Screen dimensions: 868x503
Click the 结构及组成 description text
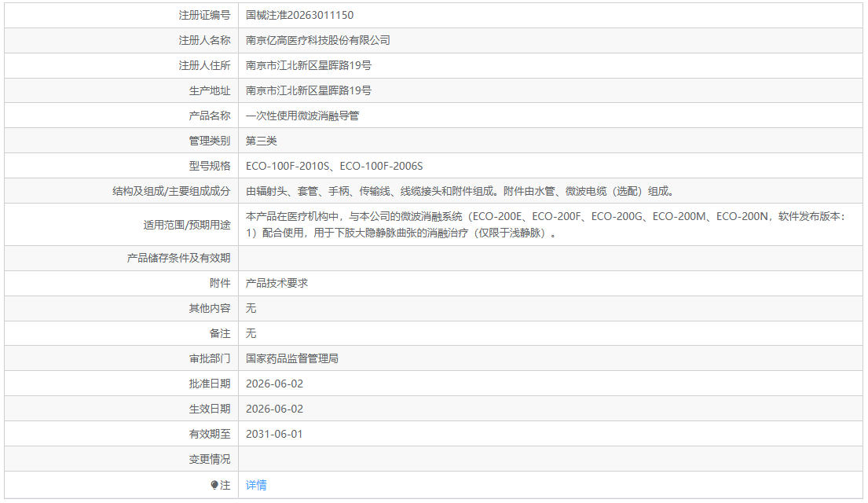(x=460, y=191)
